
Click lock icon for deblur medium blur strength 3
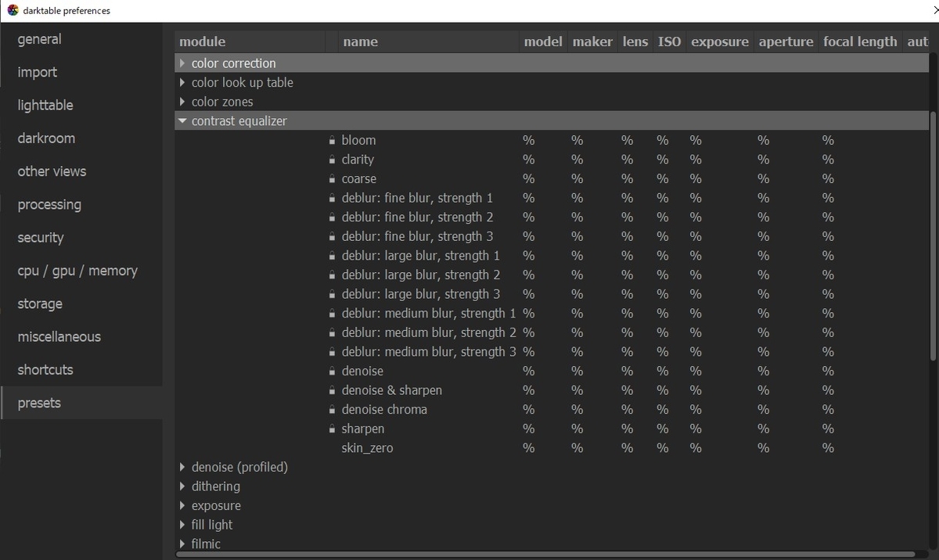pyautogui.click(x=332, y=352)
